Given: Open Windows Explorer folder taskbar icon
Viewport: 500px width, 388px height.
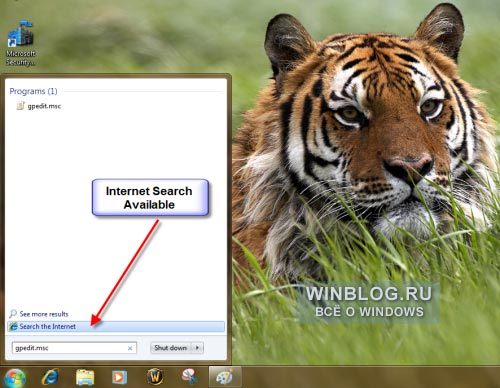Looking at the screenshot, I should coord(85,378).
